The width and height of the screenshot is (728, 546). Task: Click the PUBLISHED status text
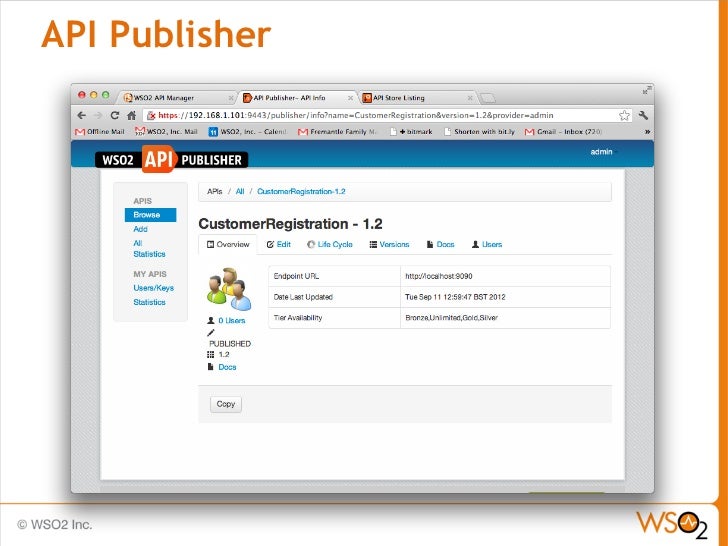[230, 344]
